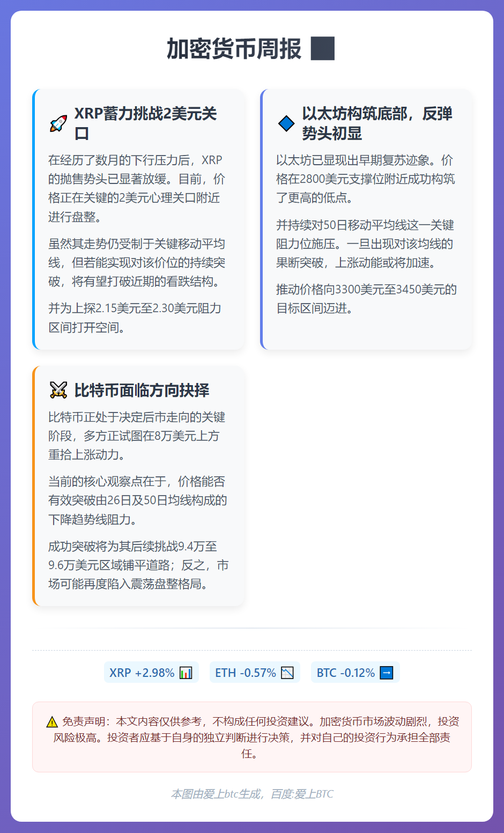Click the dark square icon after the 加密货币周报 title
504x833 pixels.
pos(323,48)
